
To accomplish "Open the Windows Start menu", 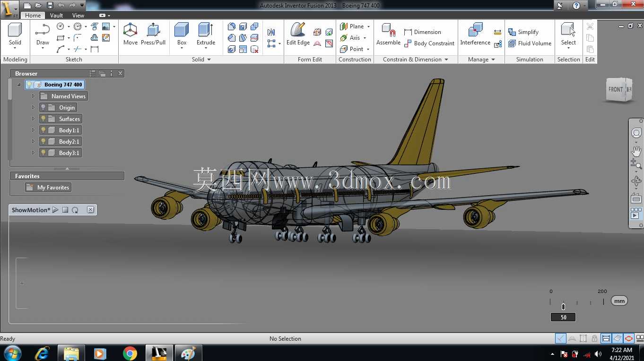I will coord(12,353).
